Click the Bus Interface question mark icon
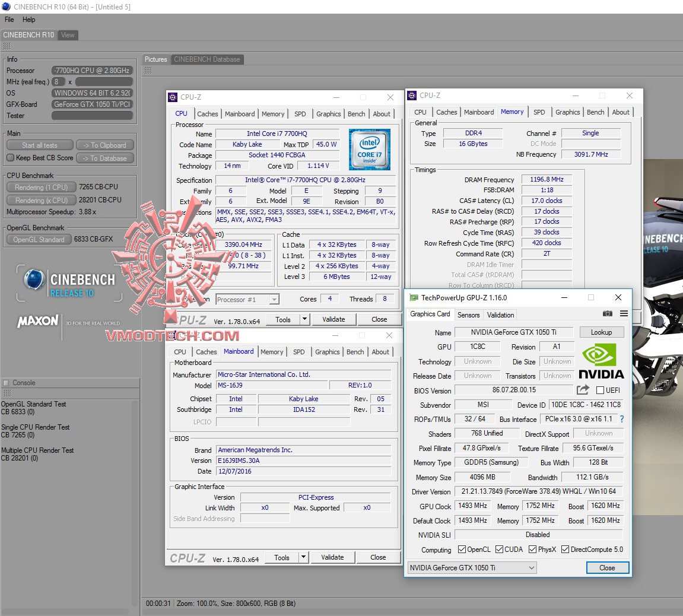The height and width of the screenshot is (616, 683). [x=622, y=419]
